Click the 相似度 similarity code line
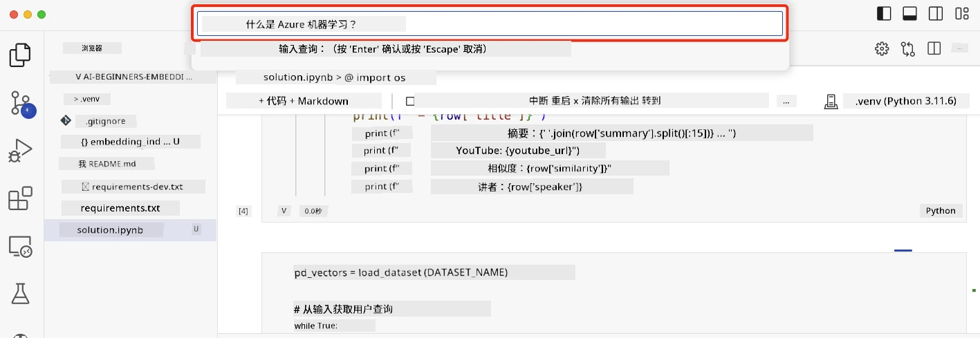Screen dimensions: 980x338 (550, 169)
